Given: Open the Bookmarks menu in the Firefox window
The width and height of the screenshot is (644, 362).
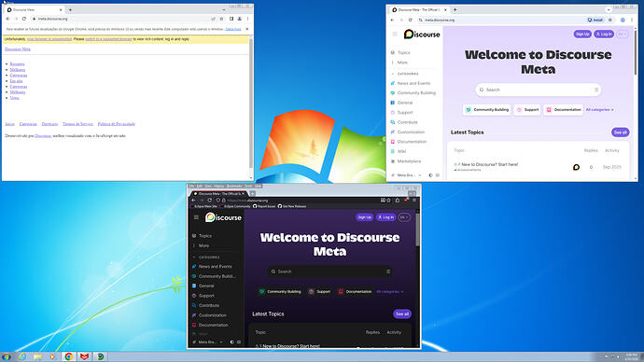Looking at the screenshot, I should pyautogui.click(x=234, y=187).
